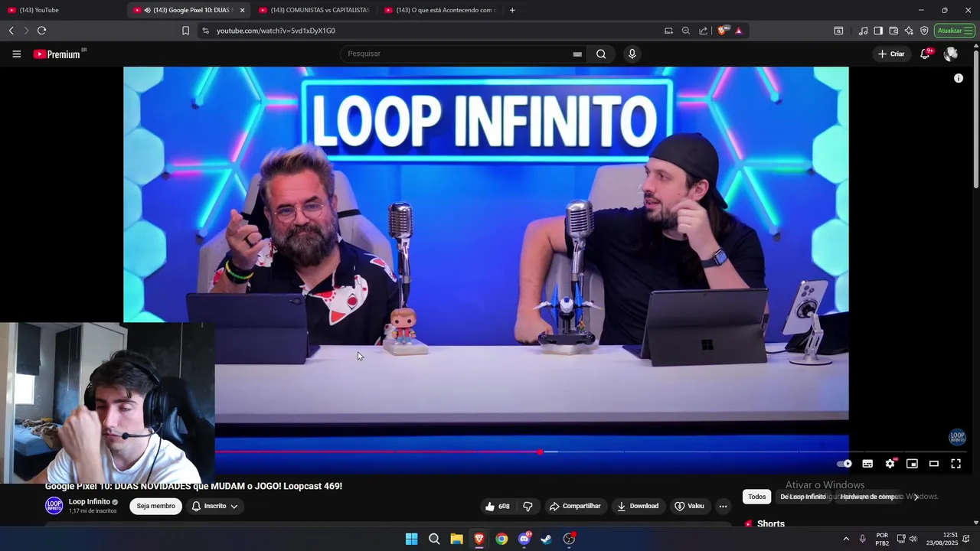Open the Loop Infinito channel avatar
980x551 pixels.
point(54,506)
